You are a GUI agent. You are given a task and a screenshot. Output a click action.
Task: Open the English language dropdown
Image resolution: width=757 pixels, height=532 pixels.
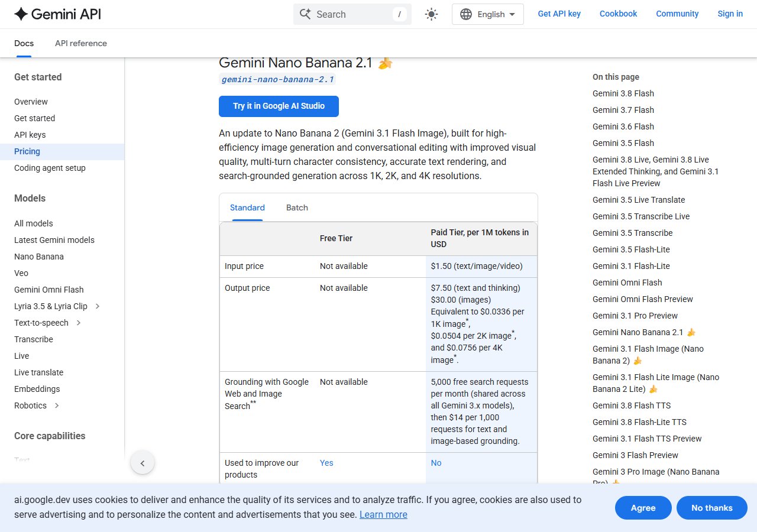click(488, 14)
